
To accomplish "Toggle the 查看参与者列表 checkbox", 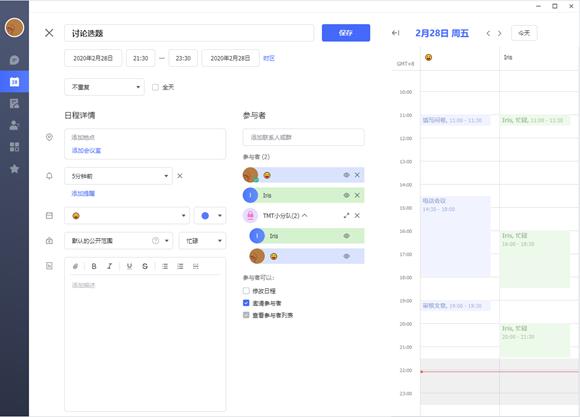I will click(x=246, y=315).
